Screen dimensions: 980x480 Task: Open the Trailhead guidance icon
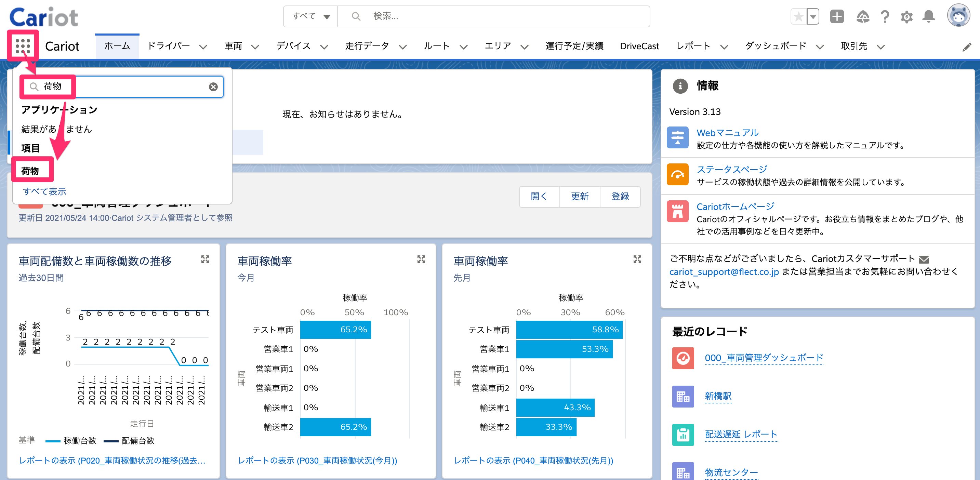coord(863,16)
